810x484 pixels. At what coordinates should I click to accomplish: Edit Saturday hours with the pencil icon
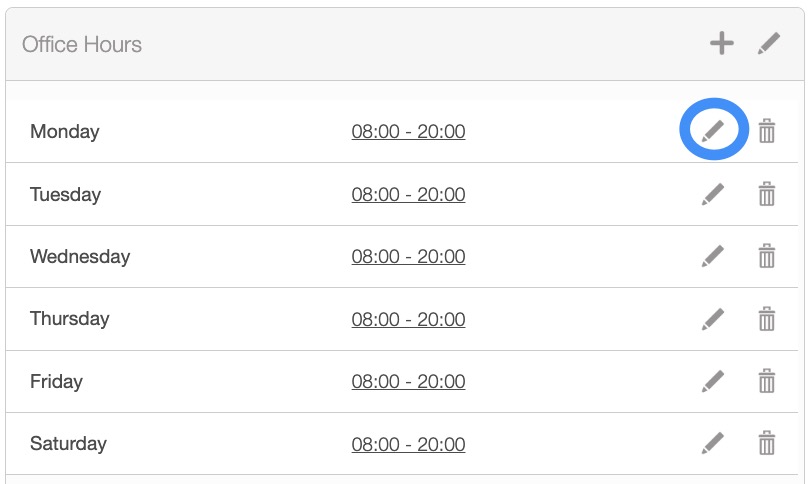coord(713,443)
